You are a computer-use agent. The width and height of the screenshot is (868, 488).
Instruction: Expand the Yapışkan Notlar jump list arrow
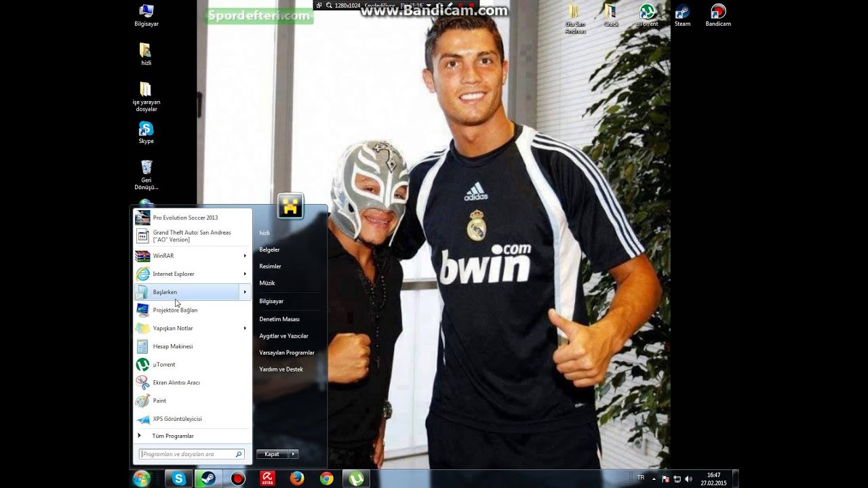(x=245, y=328)
